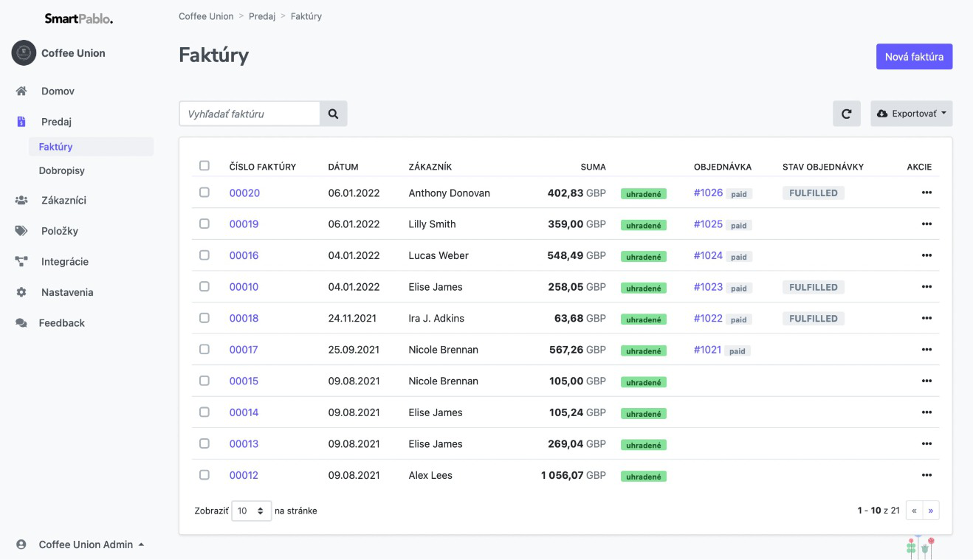973x560 pixels.
Task: Check the select-all checkbox in table header
Action: pos(204,166)
